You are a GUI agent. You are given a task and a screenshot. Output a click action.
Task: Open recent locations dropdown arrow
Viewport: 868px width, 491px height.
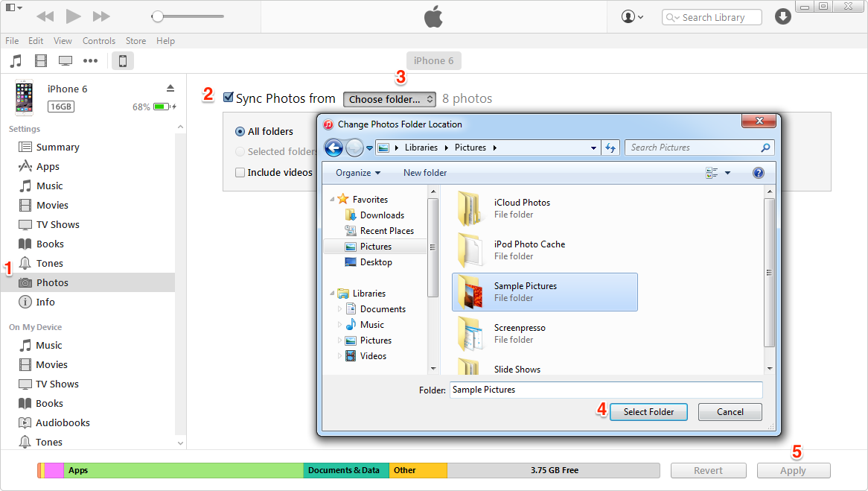coord(369,148)
